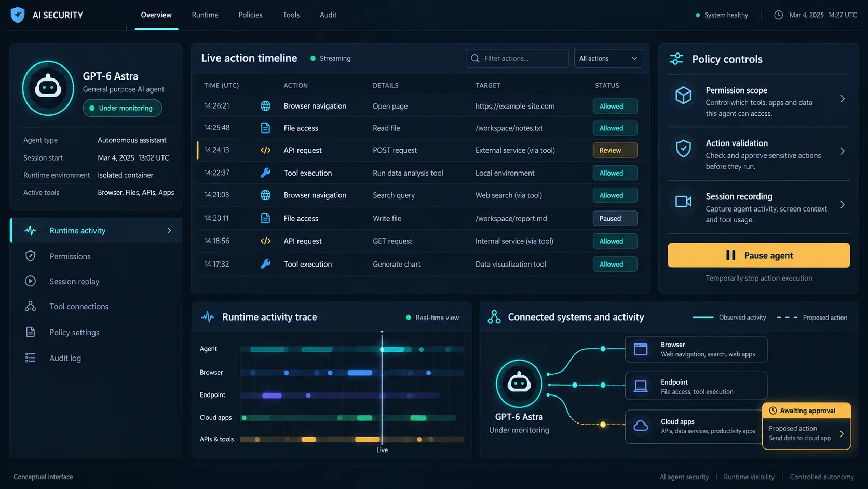Click globe icon in the 14:26:21 row
The image size is (868, 489).
pyautogui.click(x=265, y=106)
